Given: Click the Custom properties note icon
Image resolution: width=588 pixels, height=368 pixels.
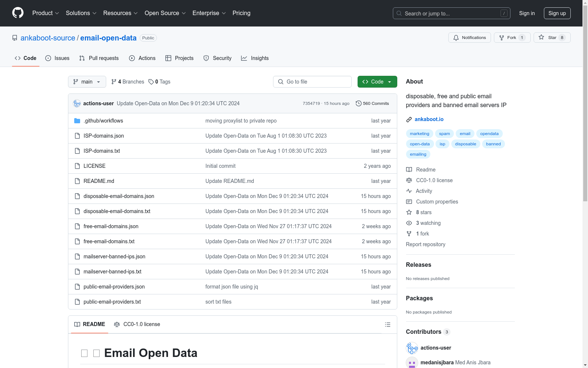Looking at the screenshot, I should [x=409, y=202].
